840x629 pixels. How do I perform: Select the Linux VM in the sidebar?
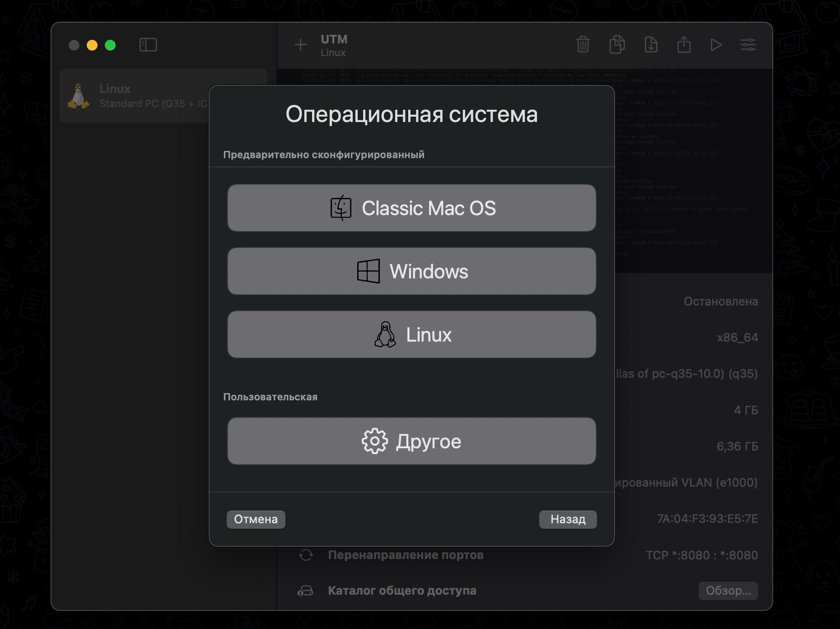point(135,95)
